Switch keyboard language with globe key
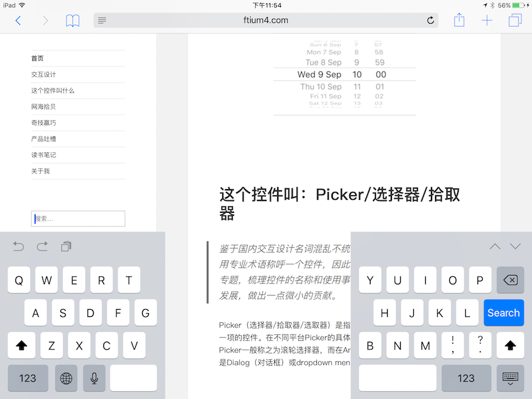532x399 pixels. tap(66, 378)
